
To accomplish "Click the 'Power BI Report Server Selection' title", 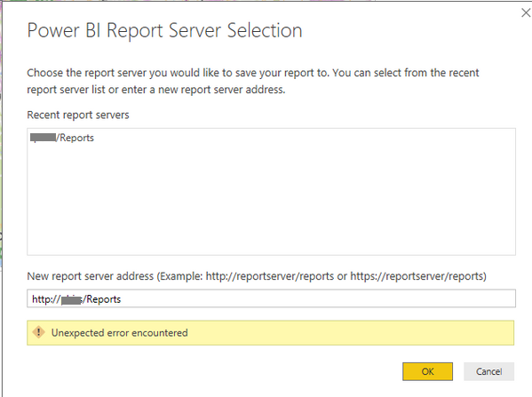I will 164,30.
